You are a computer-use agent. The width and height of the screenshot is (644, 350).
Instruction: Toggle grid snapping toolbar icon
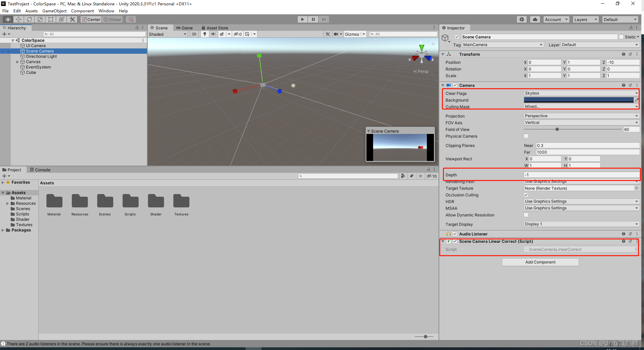point(131,19)
